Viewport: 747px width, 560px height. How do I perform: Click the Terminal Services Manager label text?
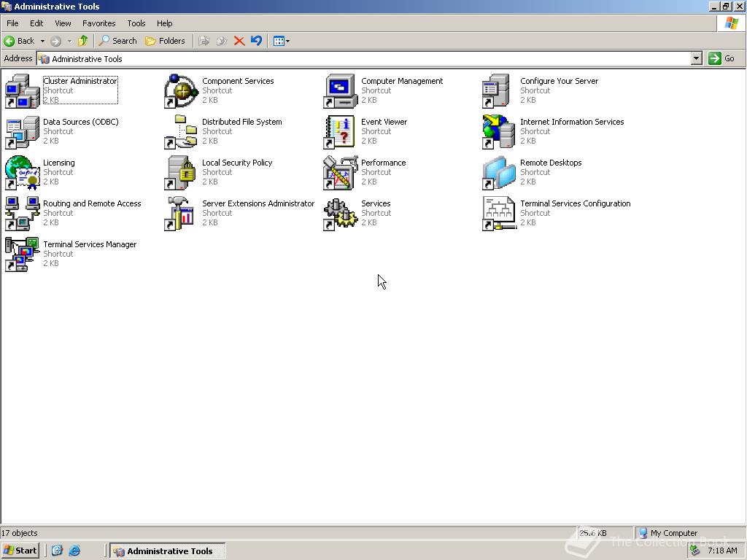coord(90,244)
